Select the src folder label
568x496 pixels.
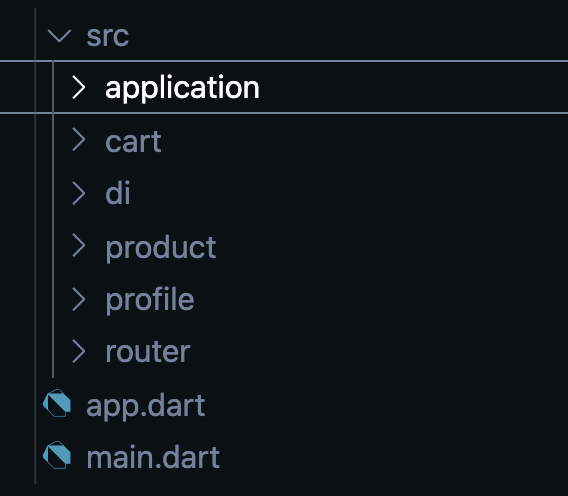pyautogui.click(x=108, y=36)
